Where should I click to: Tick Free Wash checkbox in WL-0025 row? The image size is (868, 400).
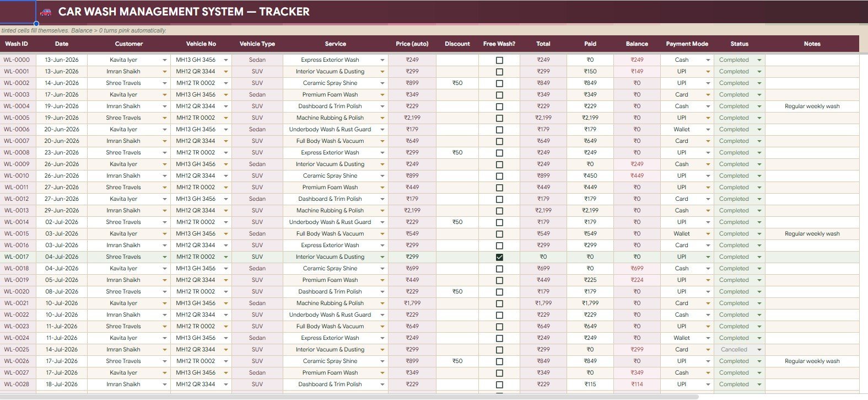499,350
